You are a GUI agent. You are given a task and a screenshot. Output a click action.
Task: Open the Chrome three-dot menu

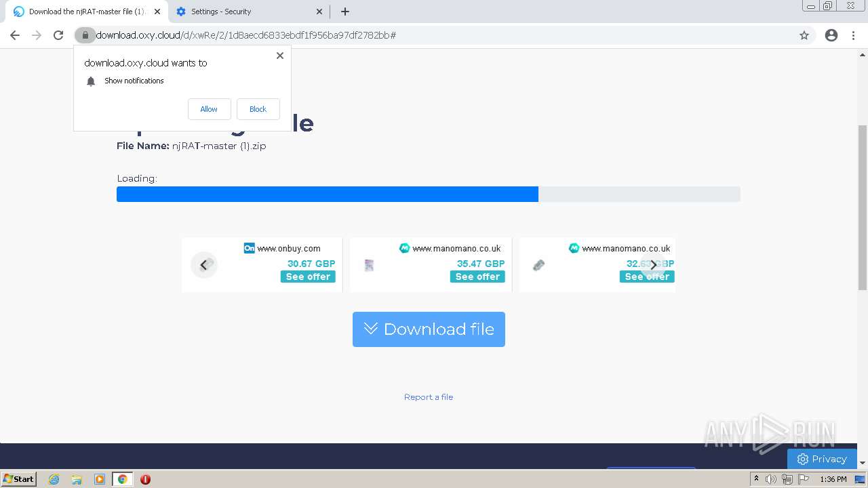click(x=854, y=35)
